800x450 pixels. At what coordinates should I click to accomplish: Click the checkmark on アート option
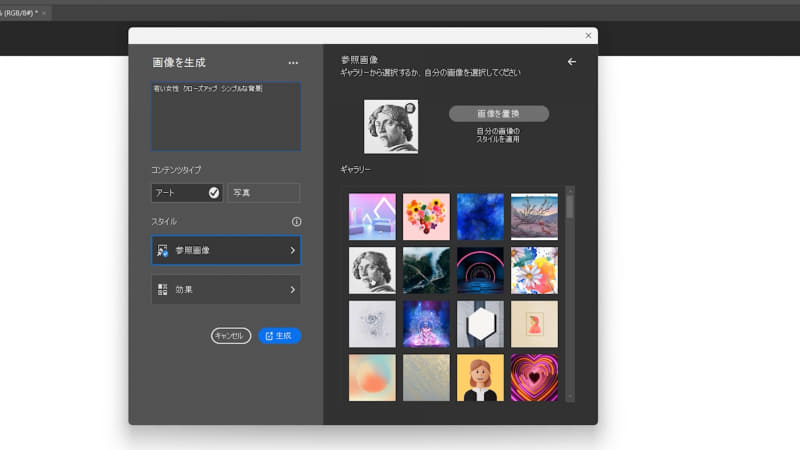click(x=214, y=193)
